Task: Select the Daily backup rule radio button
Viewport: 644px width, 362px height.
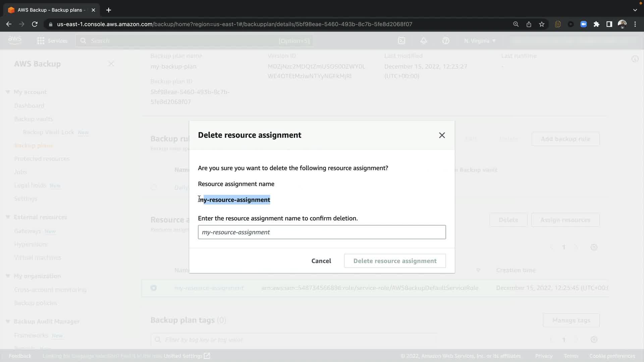Action: pos(154,187)
